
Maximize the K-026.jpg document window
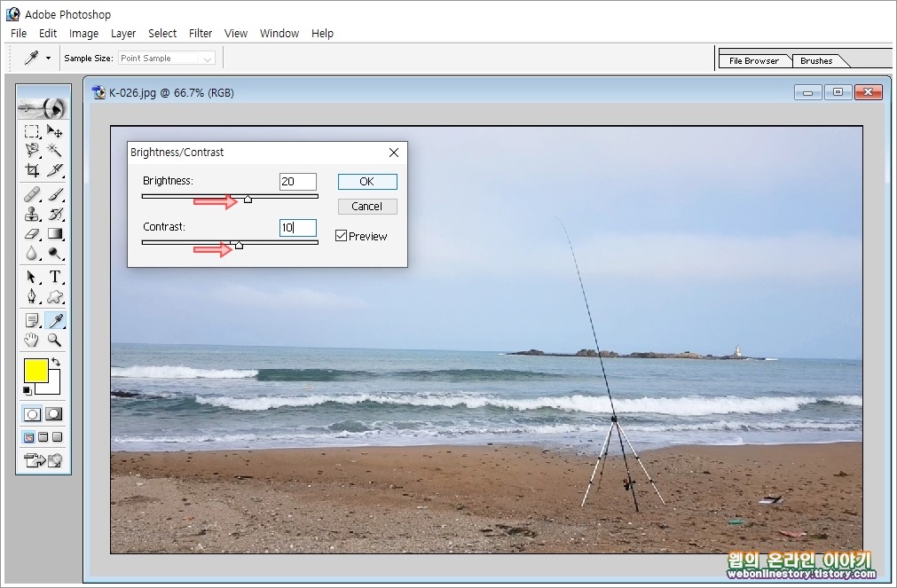click(838, 92)
